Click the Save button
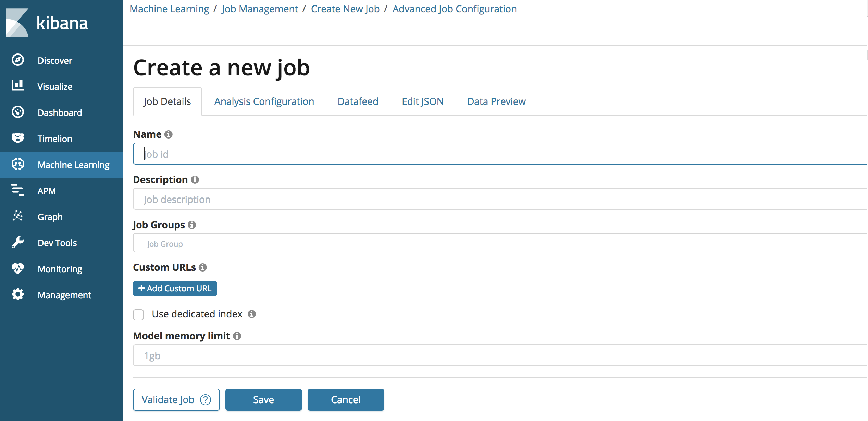 click(x=263, y=400)
